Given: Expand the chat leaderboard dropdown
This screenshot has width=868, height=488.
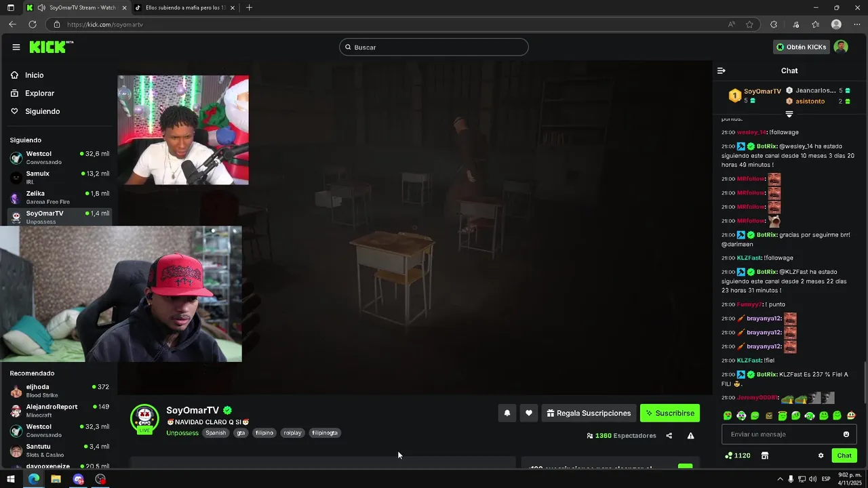Looking at the screenshot, I should (789, 115).
